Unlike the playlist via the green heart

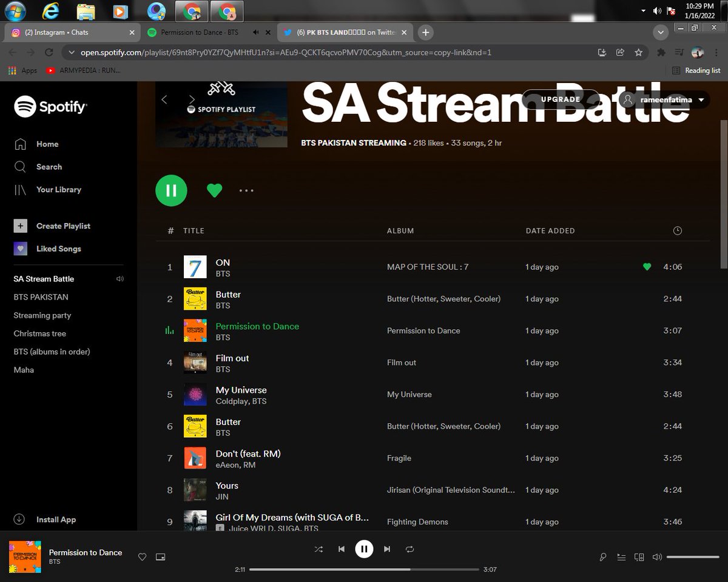[214, 190]
